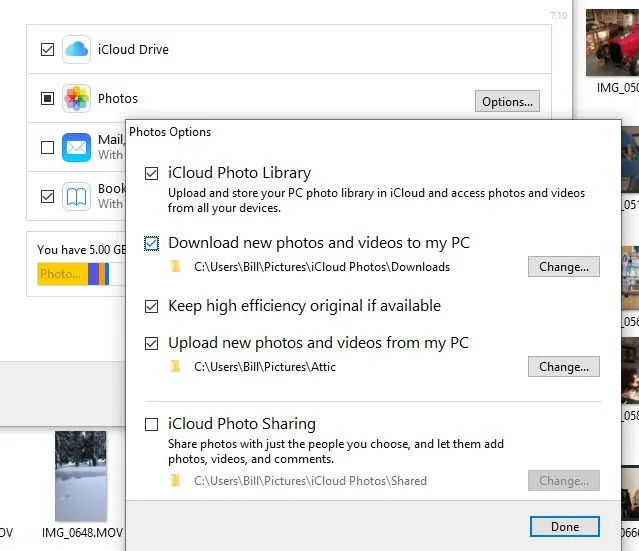Screen dimensions: 639x551
Task: Uncheck iCloud Photo Library checkbox
Action: (x=152, y=173)
